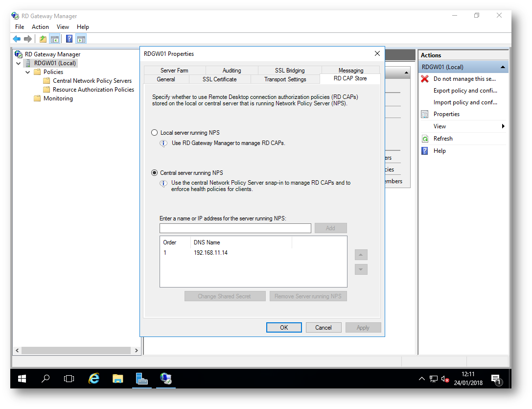
Task: Click the Forward arrow toolbar icon
Action: (28, 39)
